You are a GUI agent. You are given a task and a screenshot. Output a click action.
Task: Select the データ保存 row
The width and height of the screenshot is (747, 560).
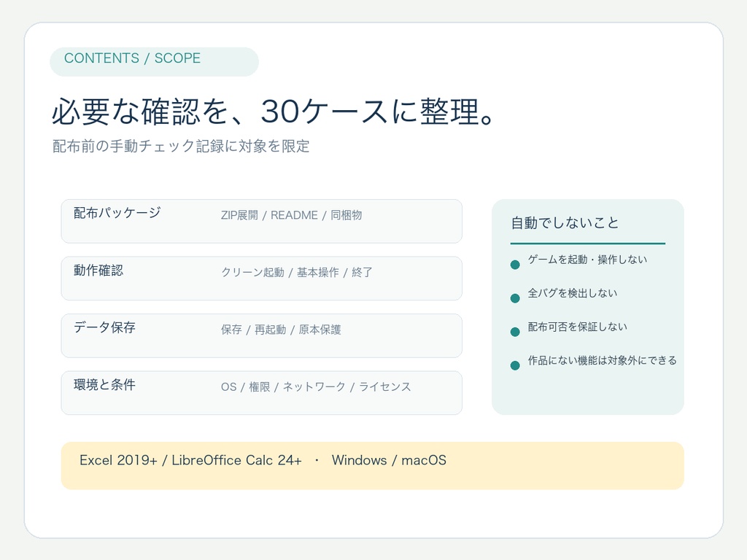262,335
